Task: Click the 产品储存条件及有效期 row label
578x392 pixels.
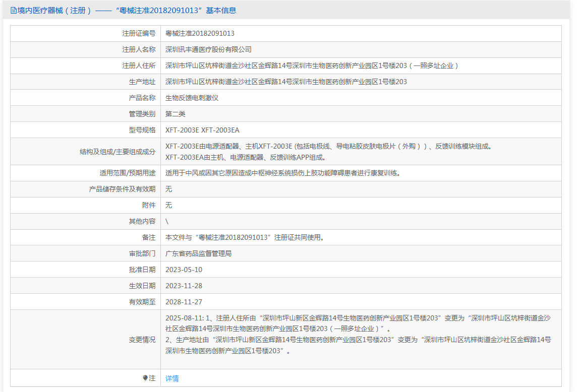Action: click(x=122, y=189)
